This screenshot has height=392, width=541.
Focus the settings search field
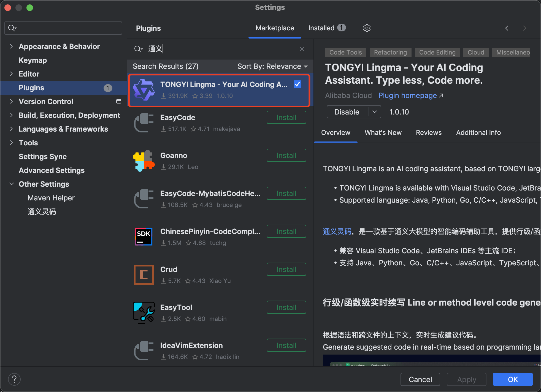[63, 28]
